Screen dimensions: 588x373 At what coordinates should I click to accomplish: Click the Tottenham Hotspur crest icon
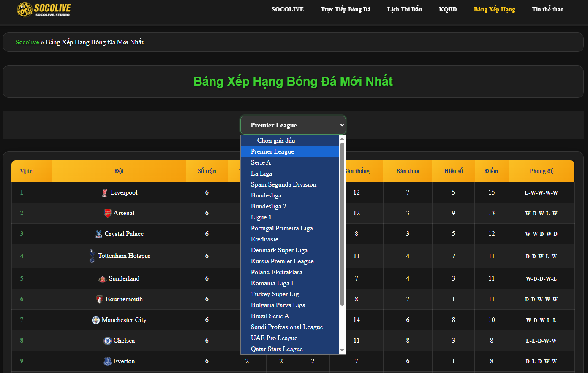coord(92,256)
